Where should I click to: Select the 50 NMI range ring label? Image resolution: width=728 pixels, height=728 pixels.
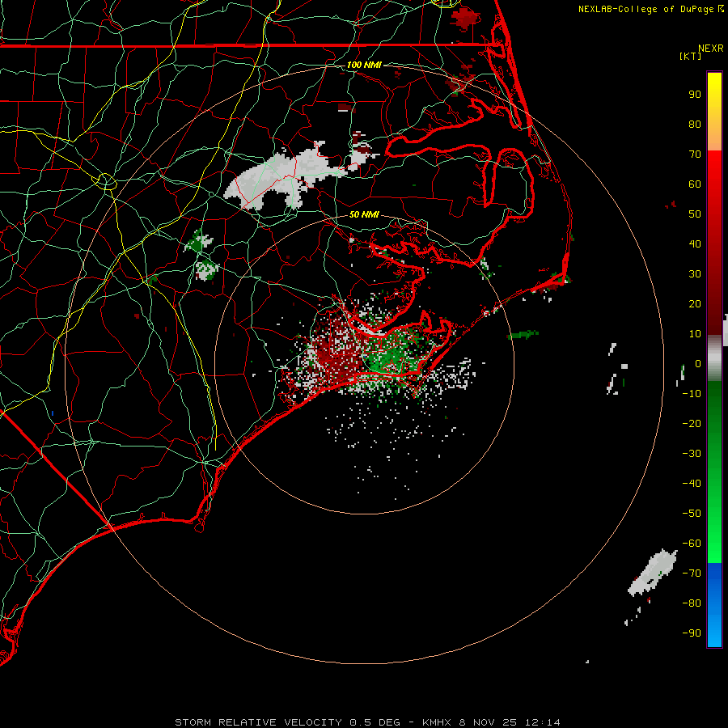pyautogui.click(x=364, y=214)
